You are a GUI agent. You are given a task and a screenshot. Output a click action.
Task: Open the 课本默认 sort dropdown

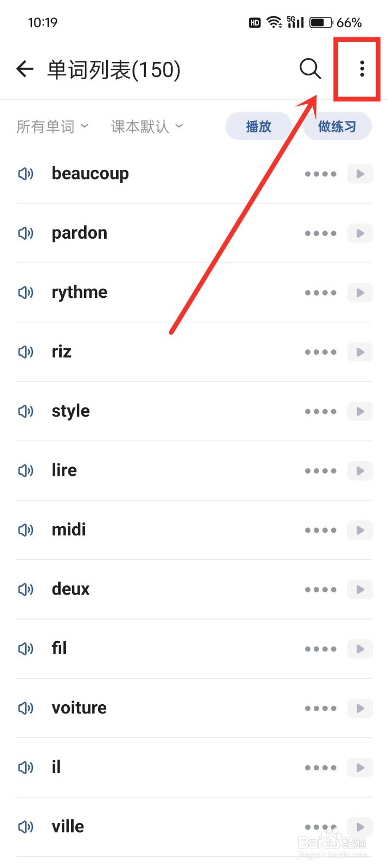click(147, 126)
